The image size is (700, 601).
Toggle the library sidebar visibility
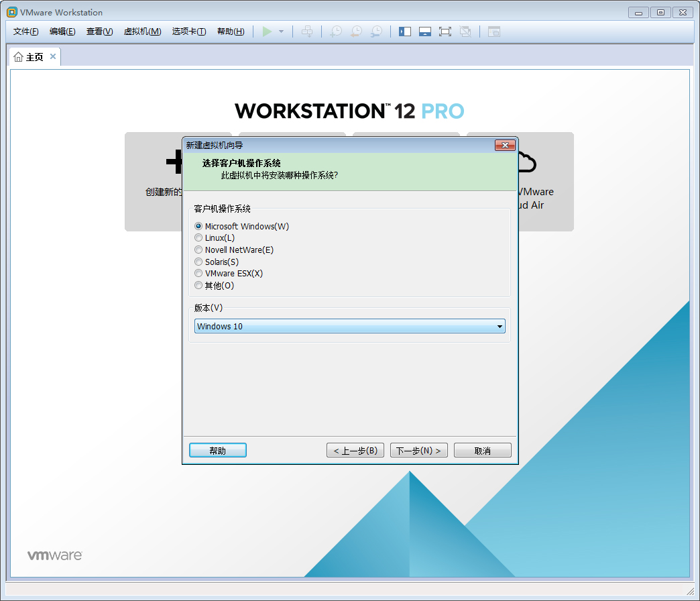point(404,31)
